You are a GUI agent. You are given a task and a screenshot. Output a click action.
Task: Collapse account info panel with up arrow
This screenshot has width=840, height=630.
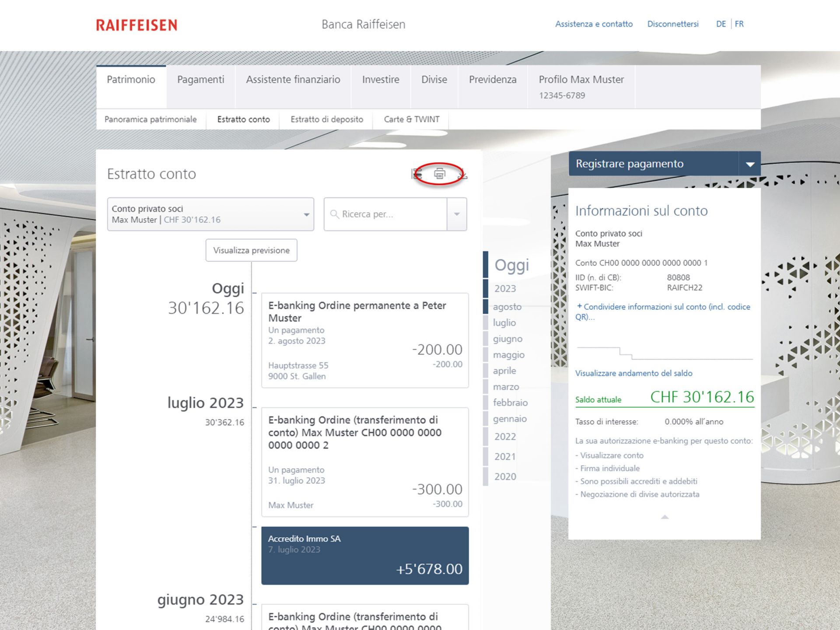[x=665, y=517]
